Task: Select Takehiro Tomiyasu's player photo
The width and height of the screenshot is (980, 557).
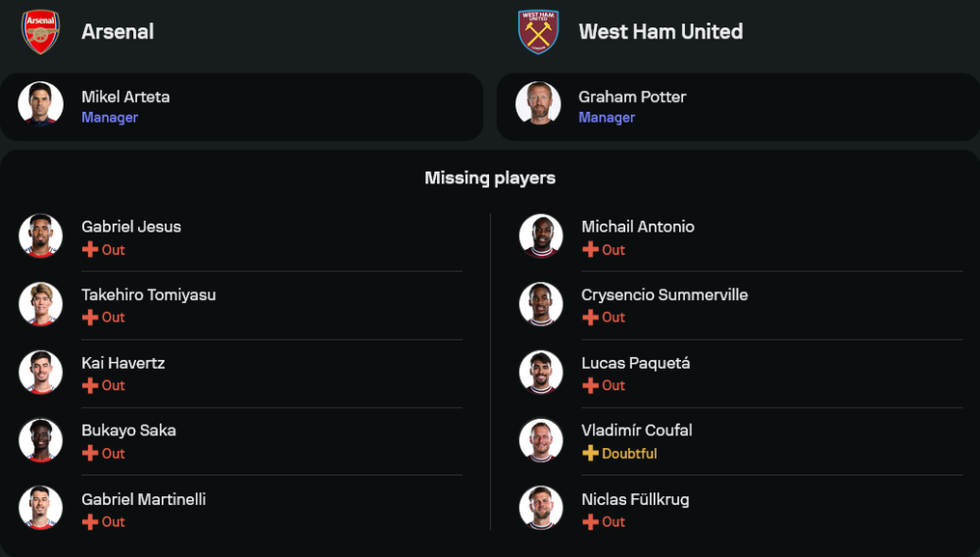Action: [40, 304]
